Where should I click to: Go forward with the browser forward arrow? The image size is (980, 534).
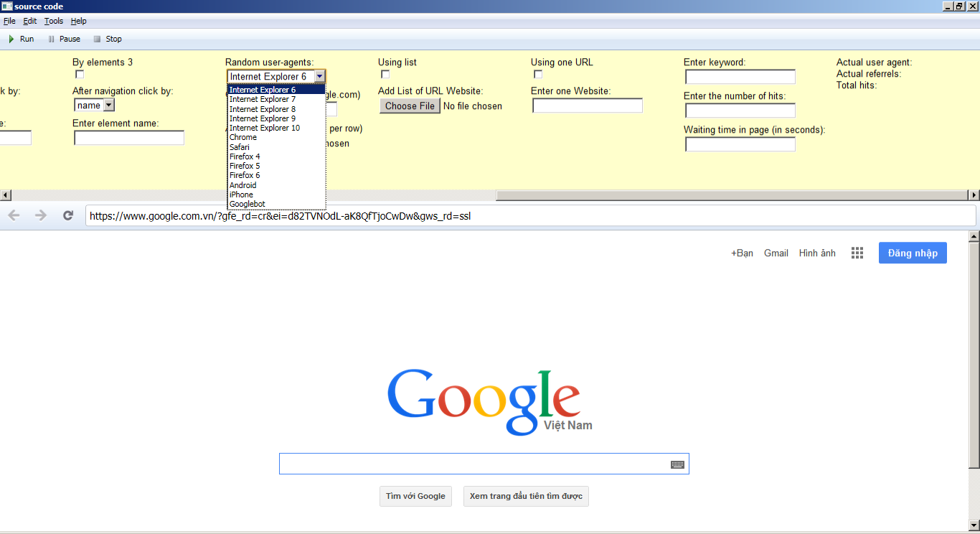41,215
